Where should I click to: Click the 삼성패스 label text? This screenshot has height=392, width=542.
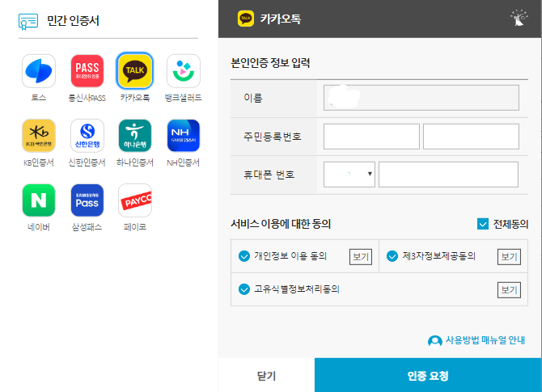click(x=87, y=227)
